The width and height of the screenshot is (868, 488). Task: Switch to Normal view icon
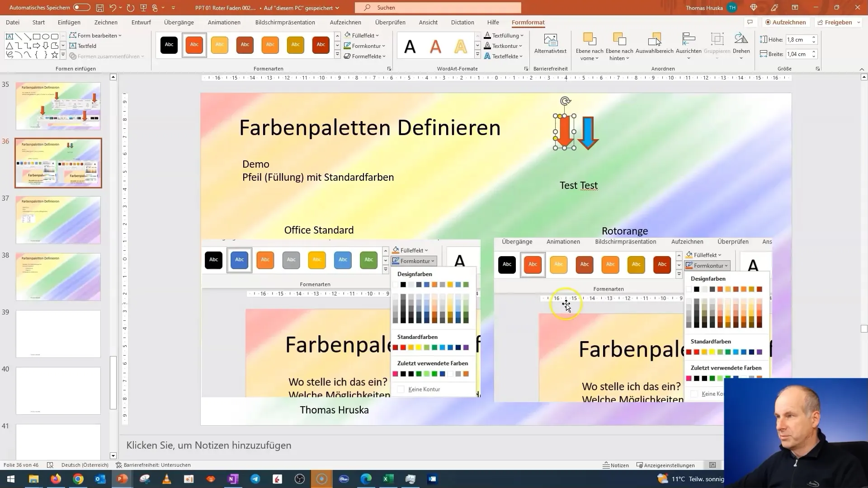click(712, 465)
